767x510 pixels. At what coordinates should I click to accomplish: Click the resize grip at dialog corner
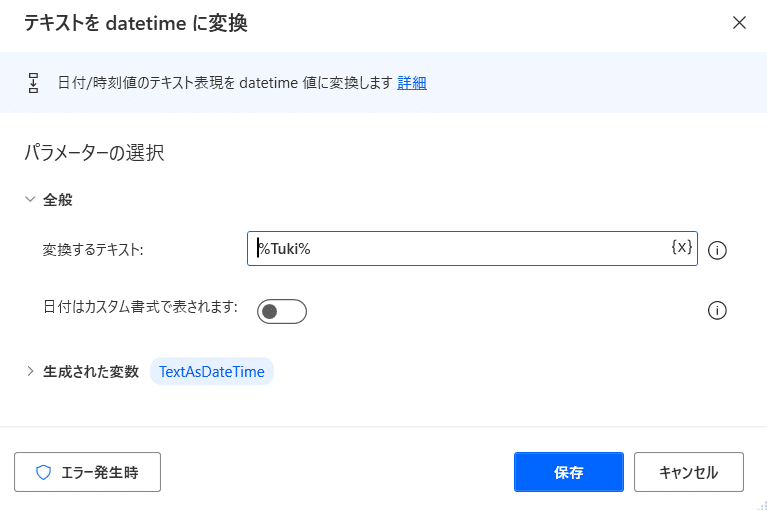[x=762, y=505]
